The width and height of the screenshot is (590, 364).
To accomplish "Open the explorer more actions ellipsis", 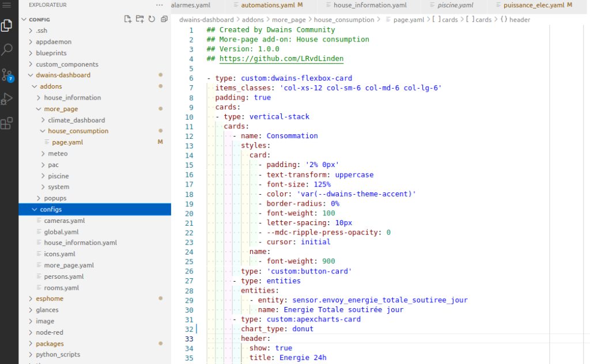I will click(x=160, y=5).
